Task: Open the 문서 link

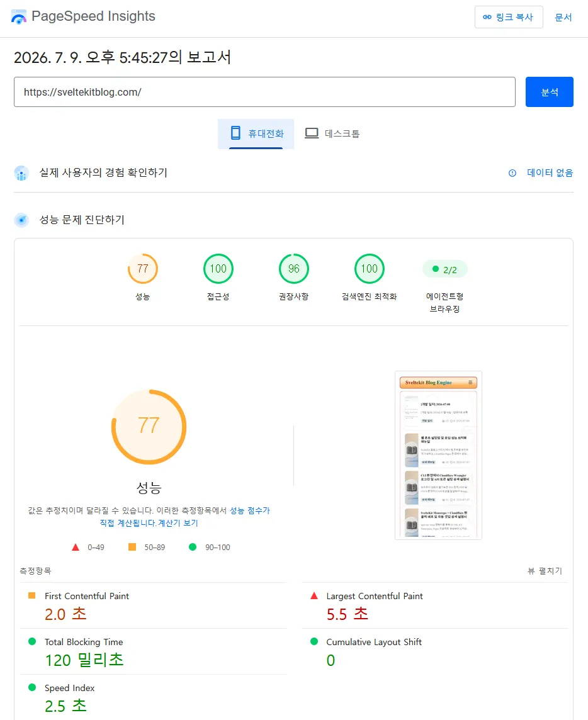Action: pyautogui.click(x=563, y=18)
